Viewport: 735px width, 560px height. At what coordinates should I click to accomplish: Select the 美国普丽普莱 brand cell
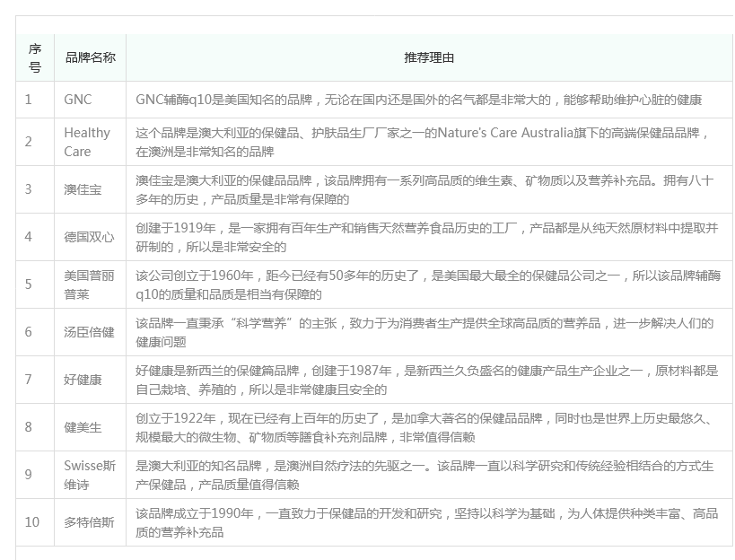tap(89, 284)
